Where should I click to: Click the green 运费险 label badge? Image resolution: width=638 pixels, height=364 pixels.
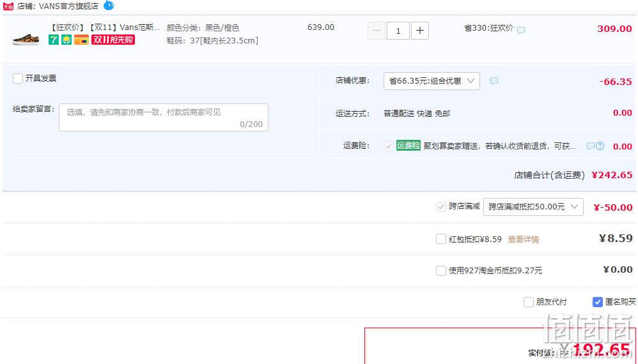408,146
